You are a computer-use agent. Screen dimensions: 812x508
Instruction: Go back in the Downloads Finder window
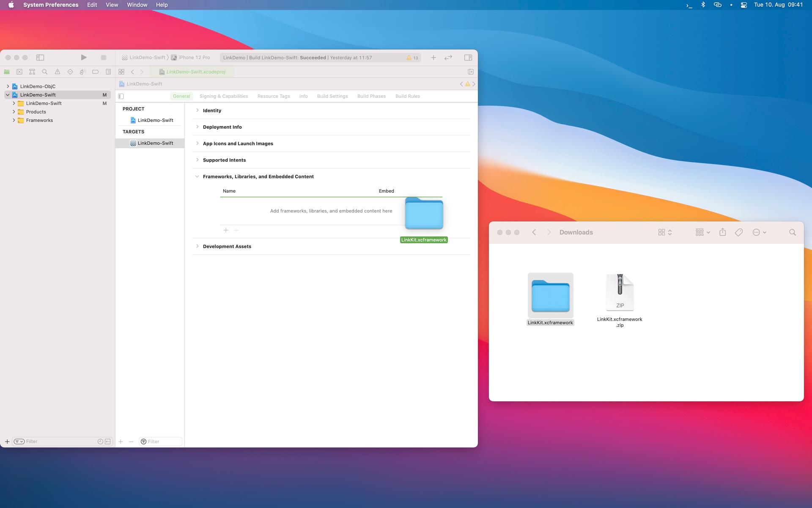tap(534, 232)
